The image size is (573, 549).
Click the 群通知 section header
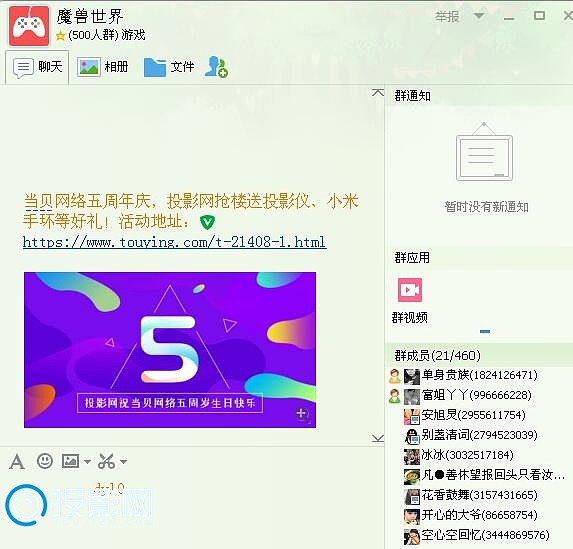point(412,96)
